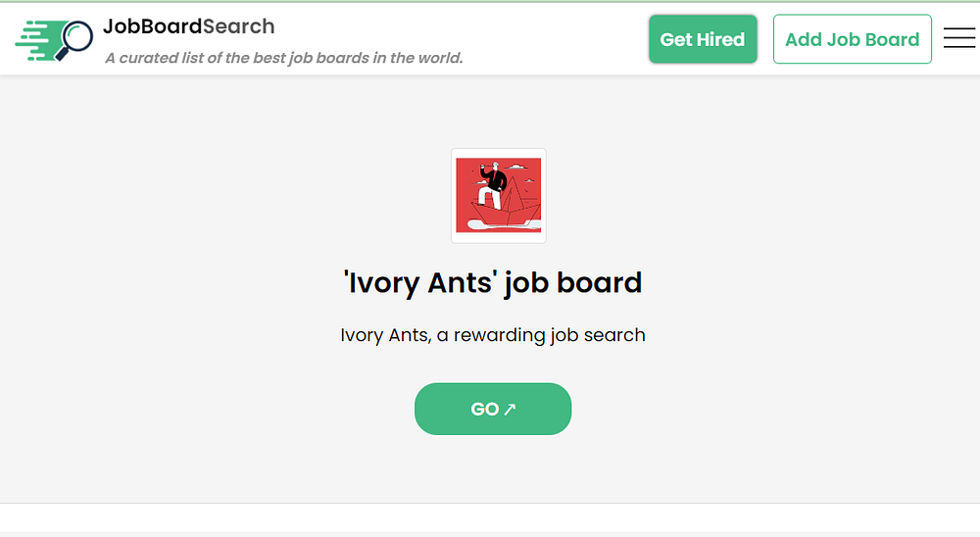Click the white strip below the hero section
This screenshot has height=537, width=980.
coord(490,517)
